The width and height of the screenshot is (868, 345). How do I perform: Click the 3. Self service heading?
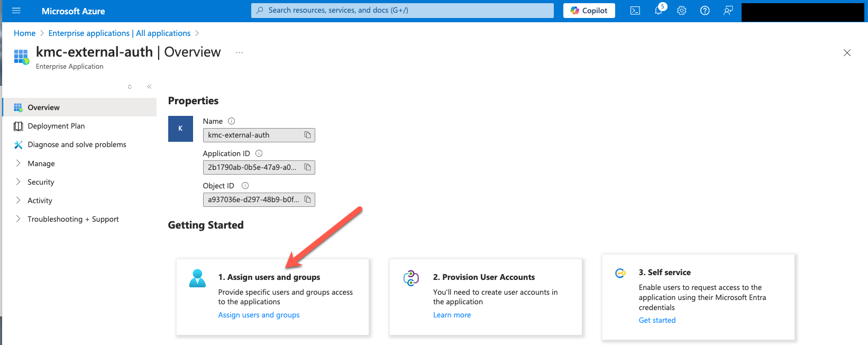665,273
